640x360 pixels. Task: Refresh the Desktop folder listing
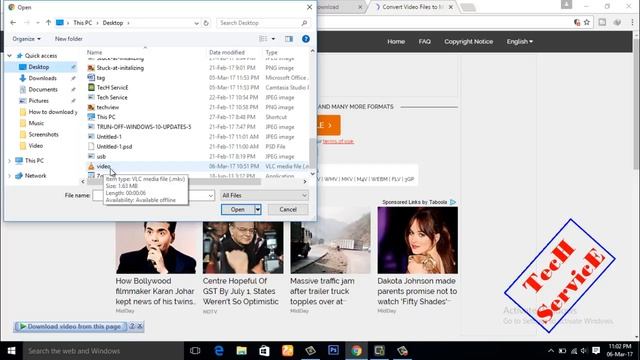click(x=206, y=23)
